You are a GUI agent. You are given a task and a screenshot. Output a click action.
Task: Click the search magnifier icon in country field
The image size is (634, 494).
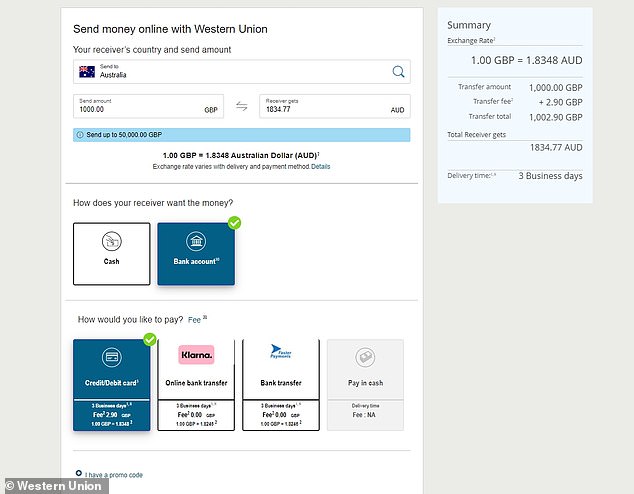(398, 72)
